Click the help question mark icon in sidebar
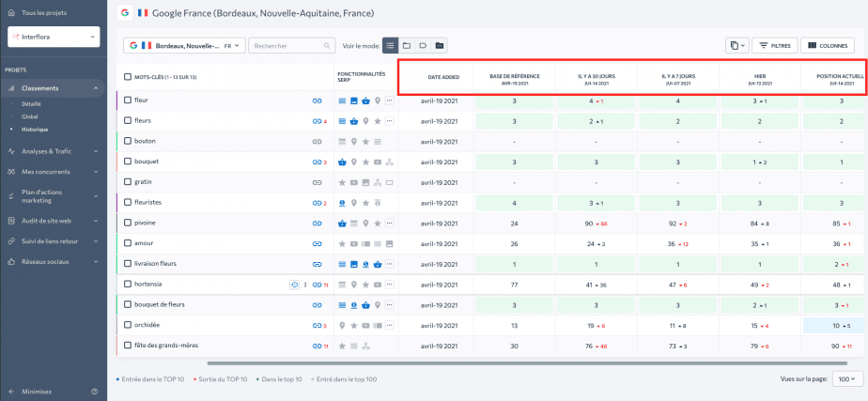This screenshot has height=401, width=868. [x=94, y=392]
